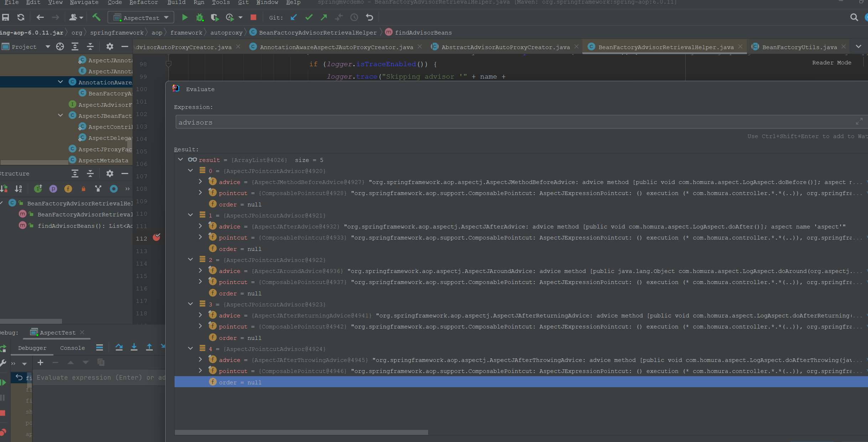Viewport: 868px width, 442px height.
Task: Collapse the result ArrayList node
Action: (x=181, y=160)
